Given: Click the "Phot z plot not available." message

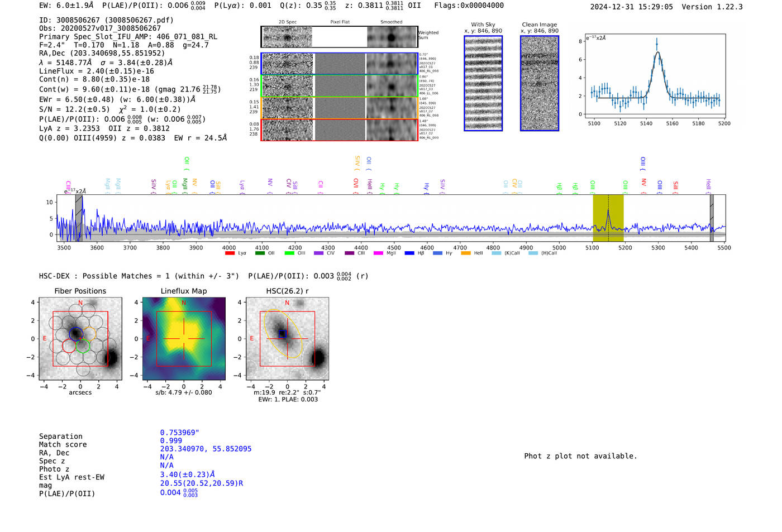Looking at the screenshot, I should coord(580,456).
